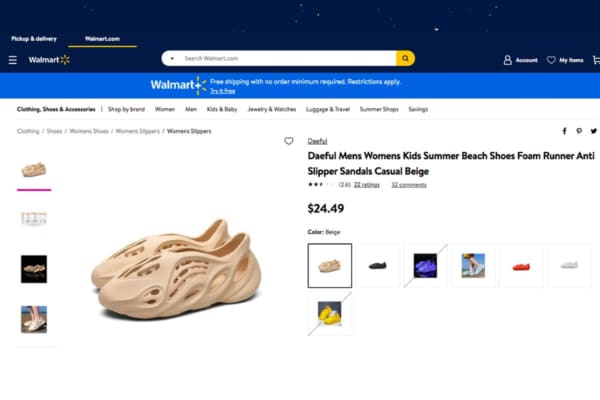Select the black color swatch
Screen dimensions: 600x400
click(377, 265)
